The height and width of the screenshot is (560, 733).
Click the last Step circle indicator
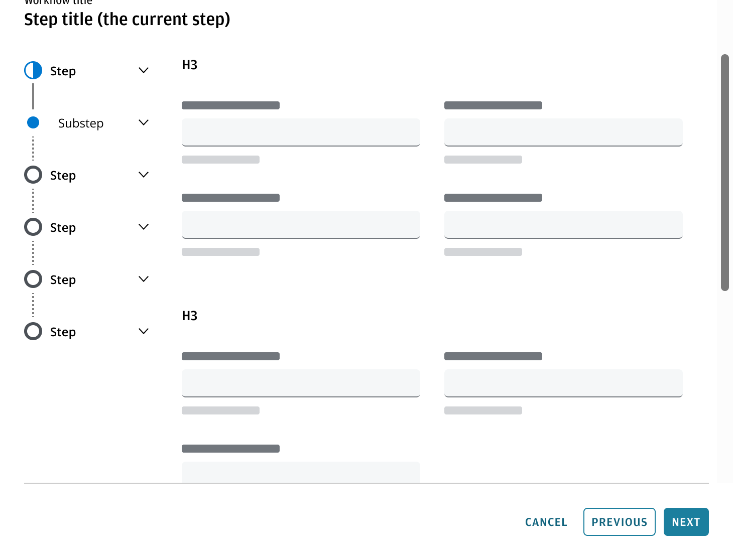(33, 331)
